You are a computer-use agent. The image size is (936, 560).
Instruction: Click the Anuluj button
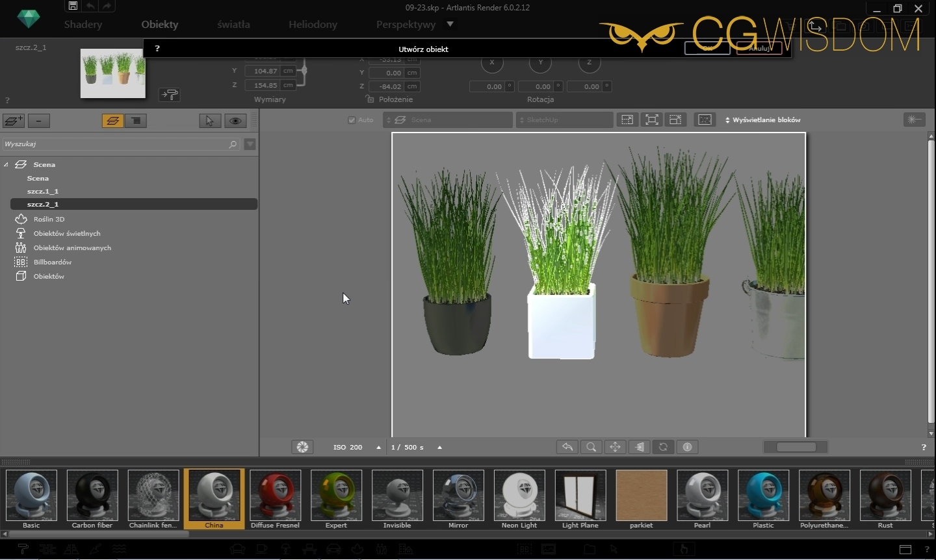coord(759,48)
